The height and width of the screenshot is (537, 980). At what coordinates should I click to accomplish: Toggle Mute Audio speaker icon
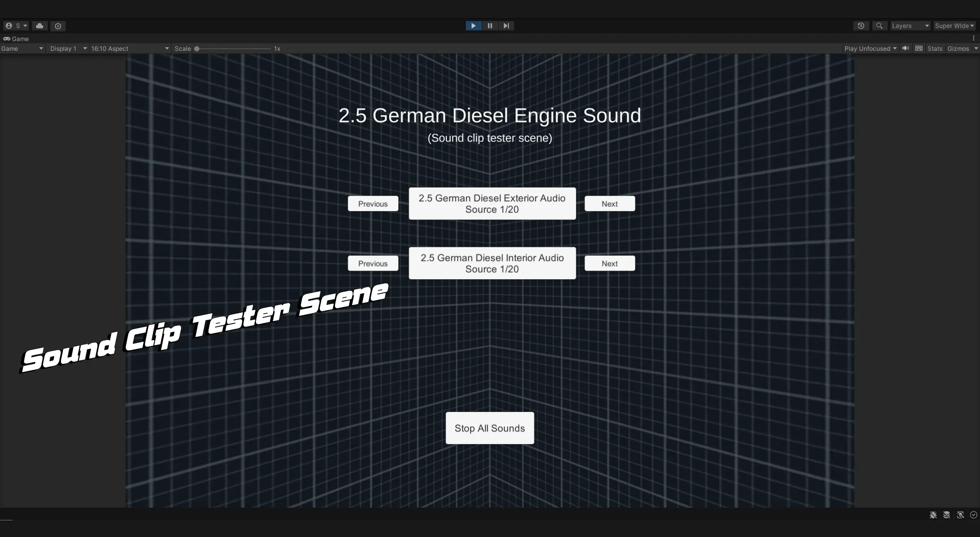[x=905, y=48]
